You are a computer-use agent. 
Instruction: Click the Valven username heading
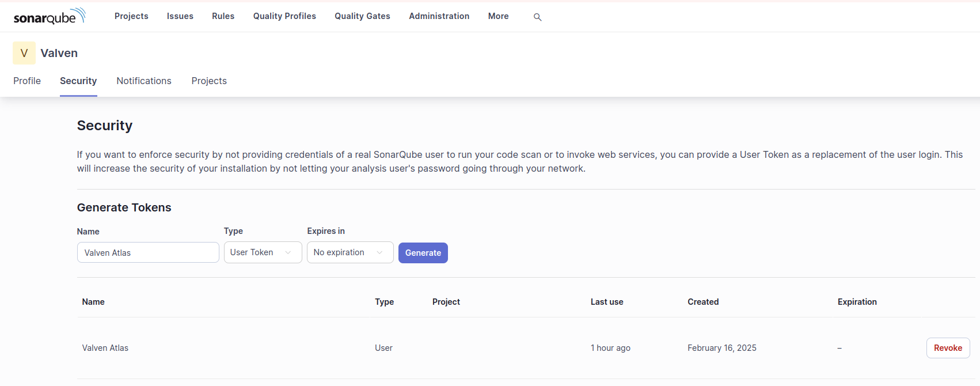click(59, 53)
